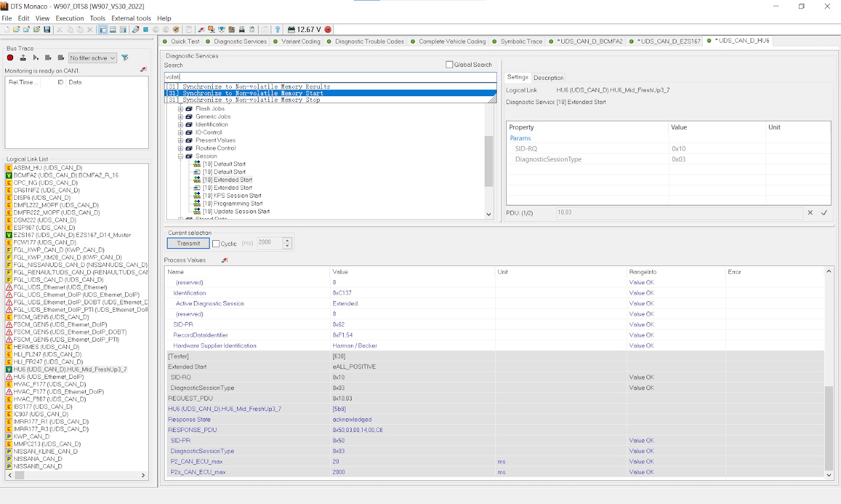Click the Delete X toolbar icon
The height and width of the screenshot is (504, 841).
pyautogui.click(x=90, y=29)
